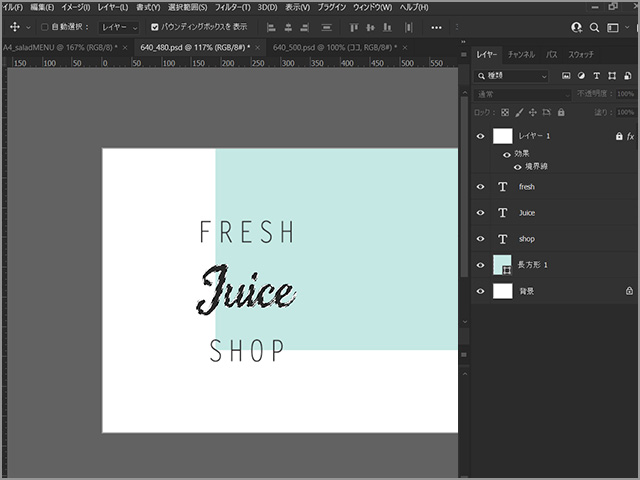This screenshot has width=640, height=480.
Task: Lock transparent pixels icon
Action: coord(505,112)
